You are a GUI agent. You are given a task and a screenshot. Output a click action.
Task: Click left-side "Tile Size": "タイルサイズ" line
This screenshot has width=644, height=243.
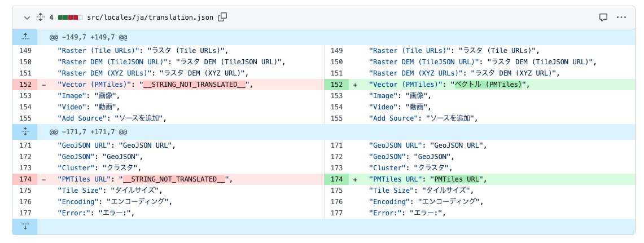110,191
